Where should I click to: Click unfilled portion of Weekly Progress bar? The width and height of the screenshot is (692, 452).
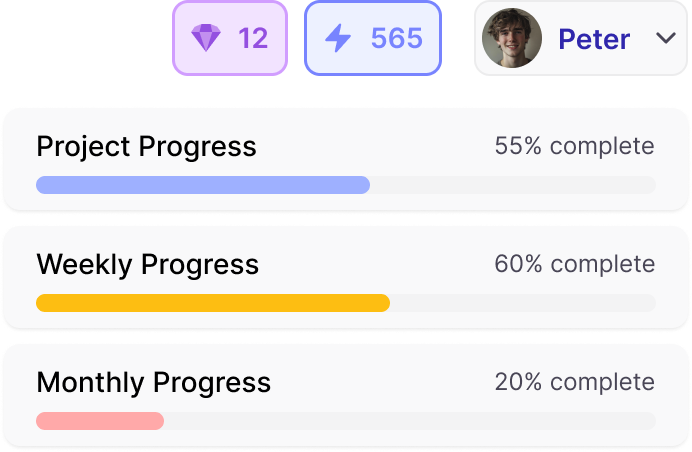[523, 303]
